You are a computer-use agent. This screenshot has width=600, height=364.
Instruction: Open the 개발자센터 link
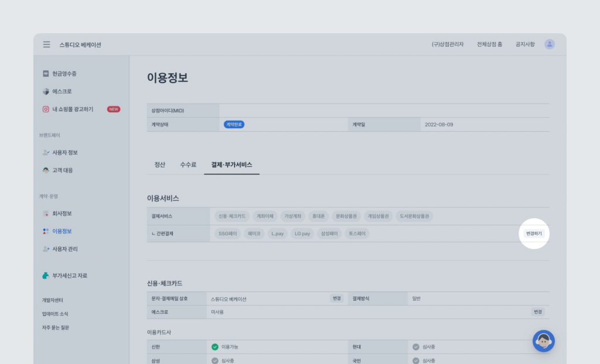[x=52, y=300]
